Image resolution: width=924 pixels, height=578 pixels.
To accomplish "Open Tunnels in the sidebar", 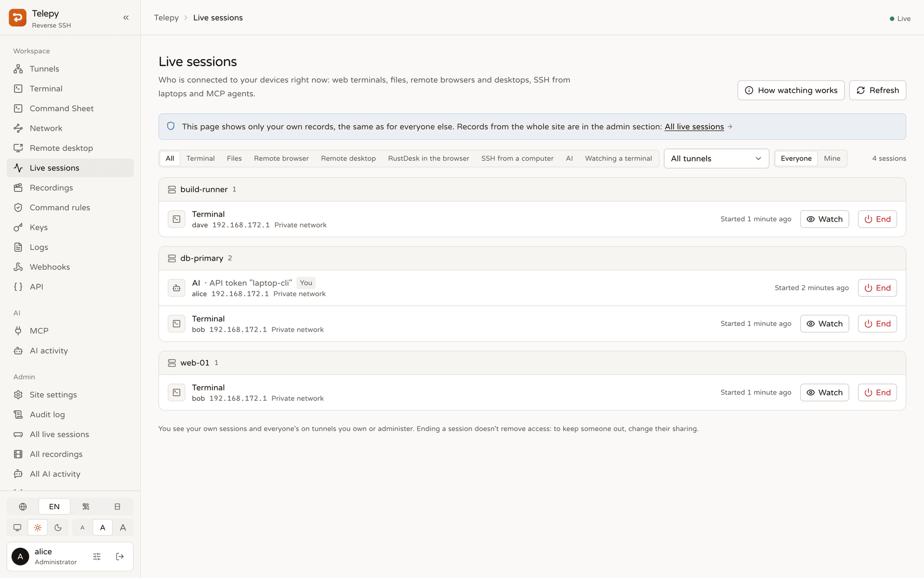I will (x=70, y=69).
